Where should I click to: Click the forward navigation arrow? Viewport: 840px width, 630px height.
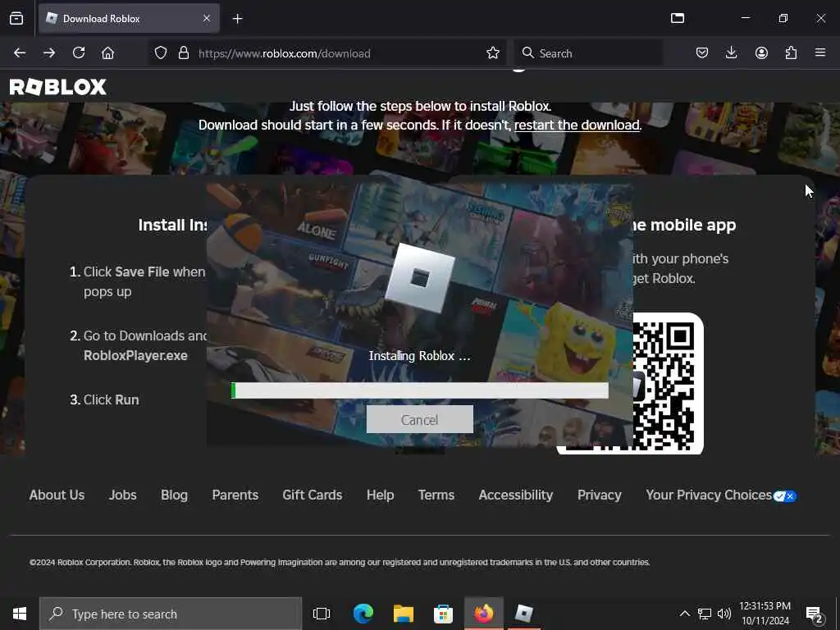pyautogui.click(x=49, y=53)
